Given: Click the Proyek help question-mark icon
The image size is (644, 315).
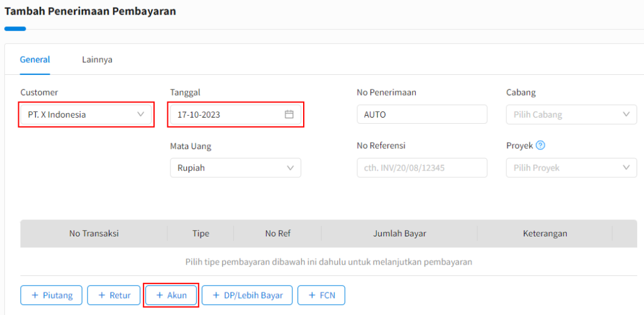Looking at the screenshot, I should coord(540,145).
